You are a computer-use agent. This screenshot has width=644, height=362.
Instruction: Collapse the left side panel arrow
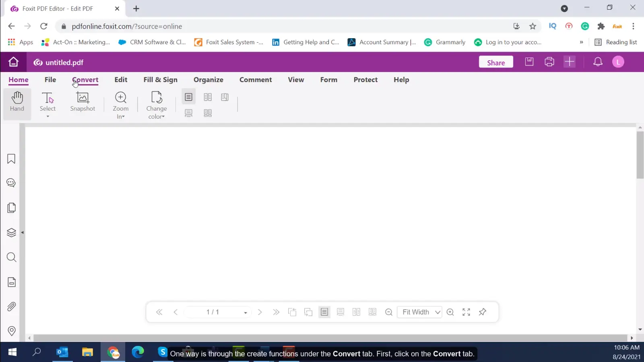click(x=23, y=232)
